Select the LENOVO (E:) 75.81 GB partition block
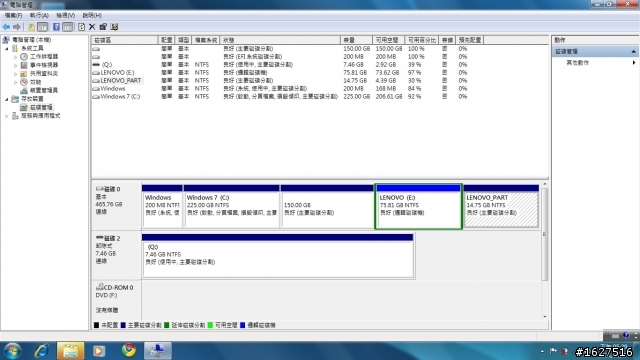This screenshot has height=360, width=640. coord(418,206)
